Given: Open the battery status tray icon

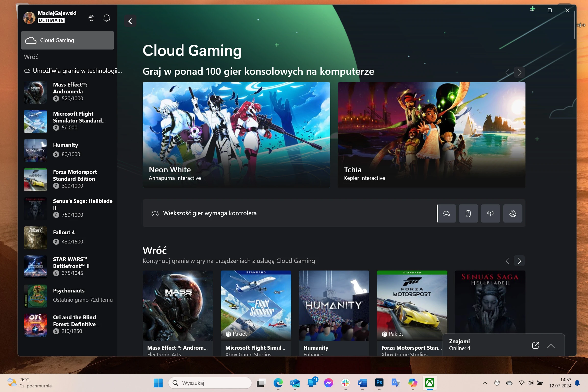Looking at the screenshot, I should [x=540, y=383].
